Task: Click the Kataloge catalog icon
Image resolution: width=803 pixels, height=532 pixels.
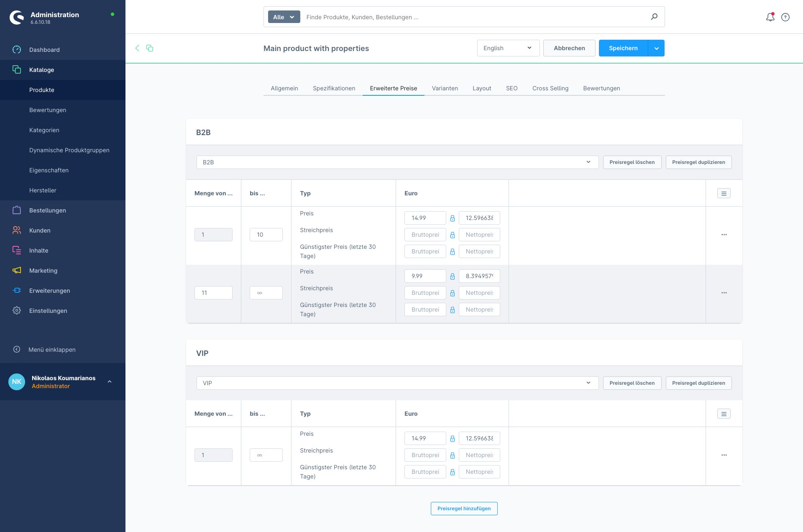Action: [x=17, y=70]
